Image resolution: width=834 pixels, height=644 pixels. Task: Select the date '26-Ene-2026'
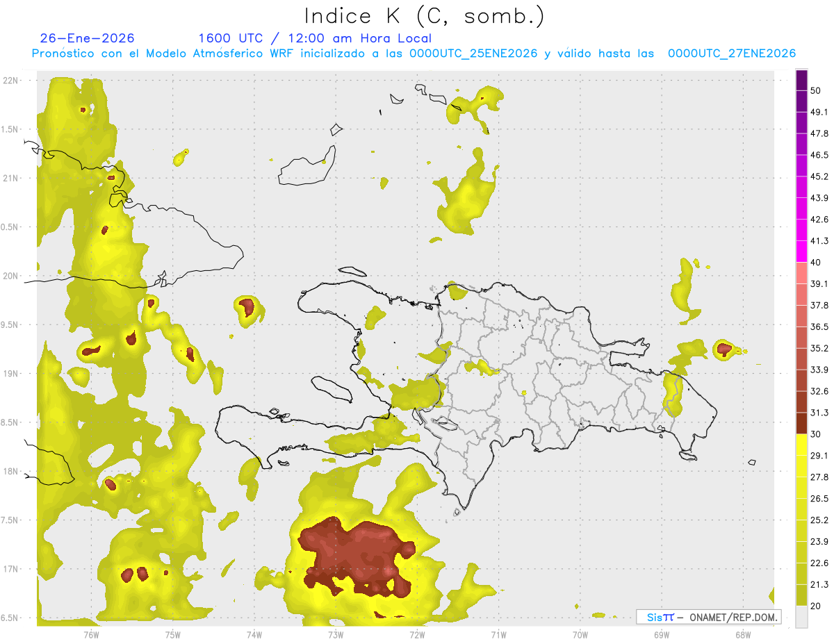[87, 38]
